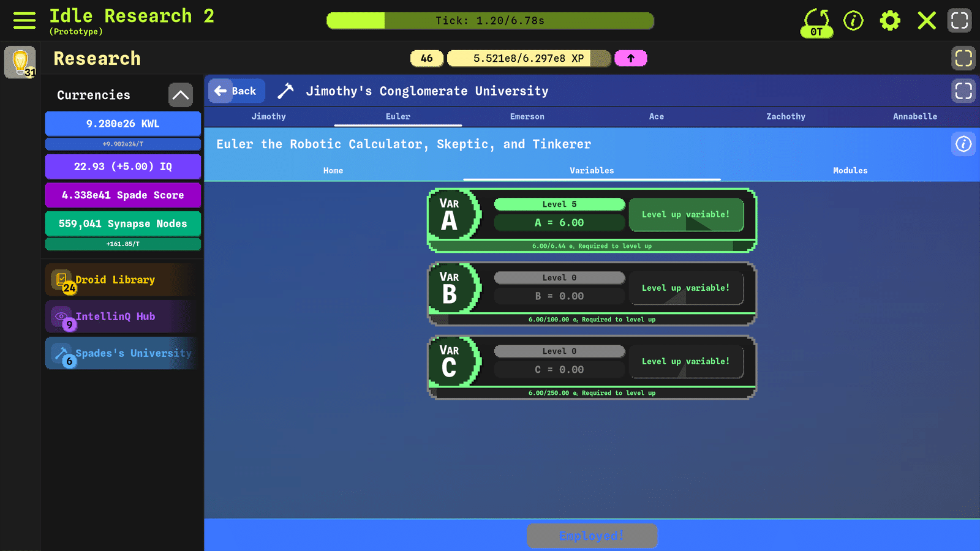980x551 pixels.
Task: Click the KWL currency bar
Action: pyautogui.click(x=123, y=124)
